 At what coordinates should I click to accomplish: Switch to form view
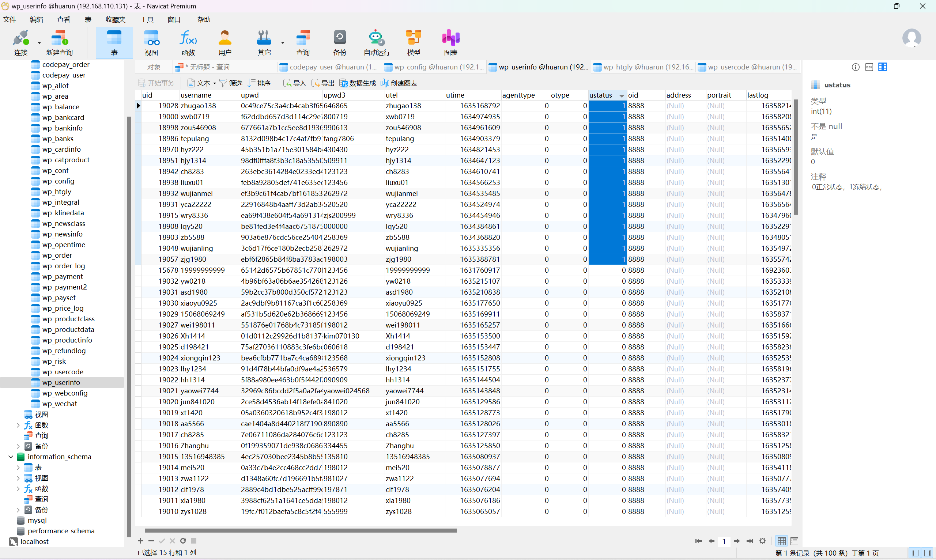(794, 541)
